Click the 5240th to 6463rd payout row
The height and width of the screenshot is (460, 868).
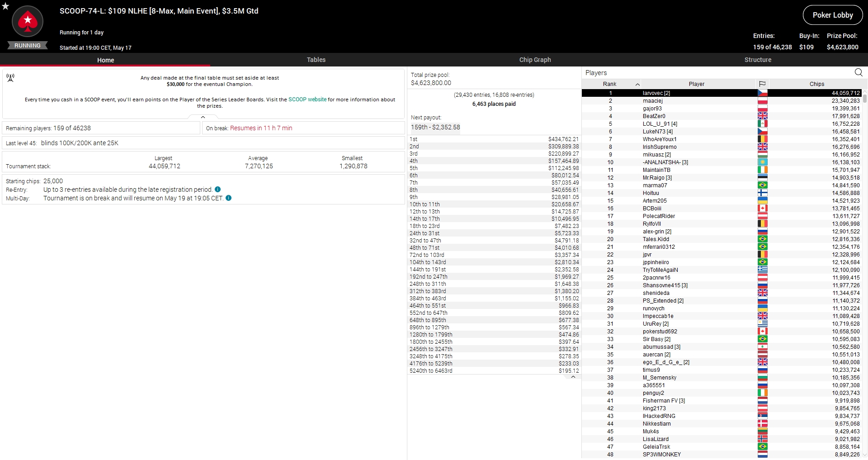click(494, 371)
